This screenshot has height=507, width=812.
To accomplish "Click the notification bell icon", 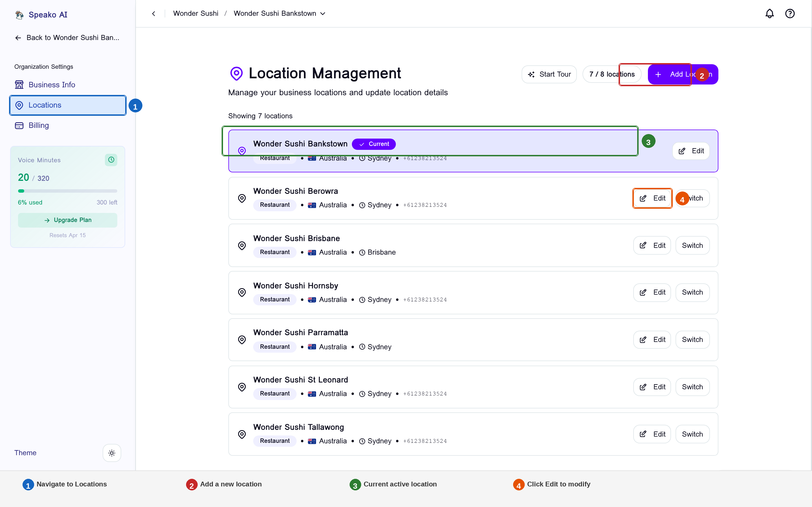I will click(x=770, y=14).
